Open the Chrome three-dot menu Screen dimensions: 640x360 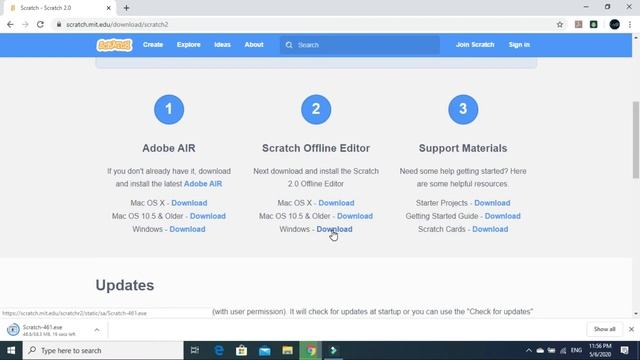630,24
